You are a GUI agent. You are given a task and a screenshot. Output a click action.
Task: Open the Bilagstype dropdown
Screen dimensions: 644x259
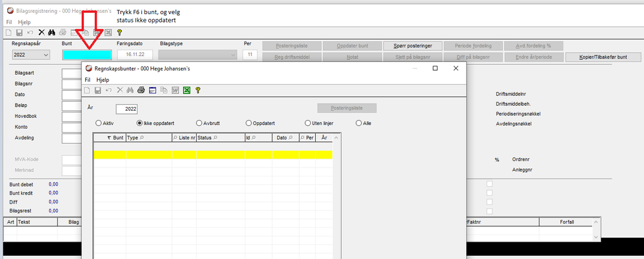[x=197, y=55]
